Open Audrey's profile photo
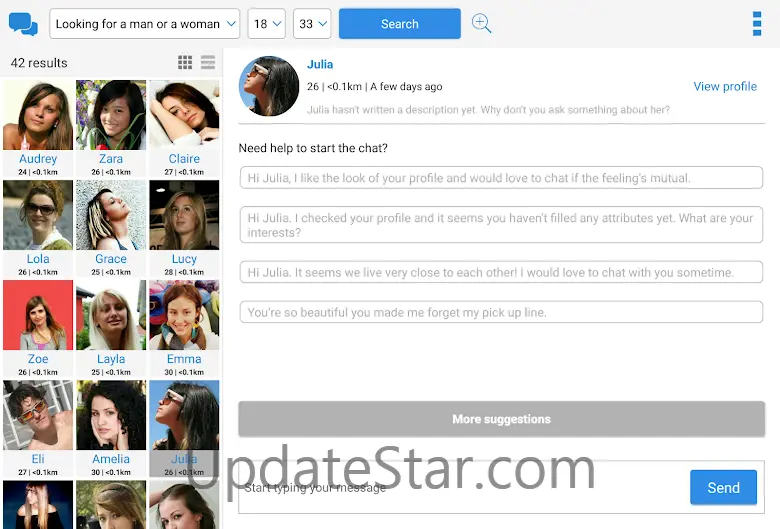 (38, 115)
